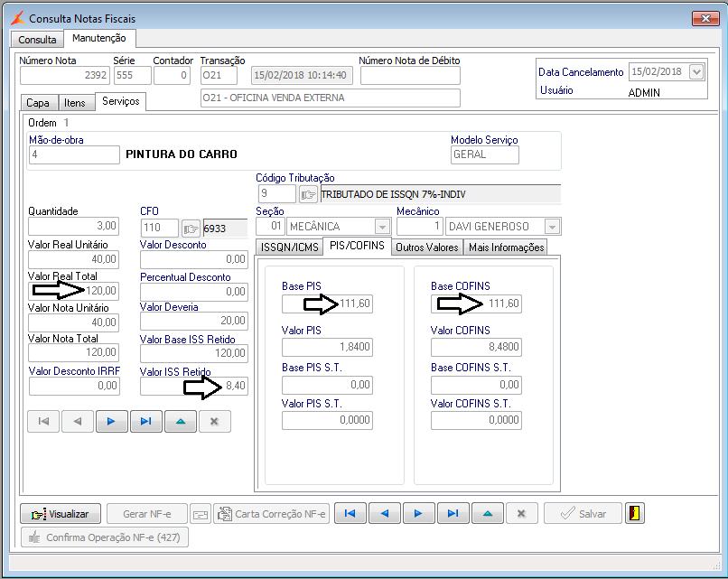Switch to the Consulta tab
The image size is (728, 579).
[37, 40]
